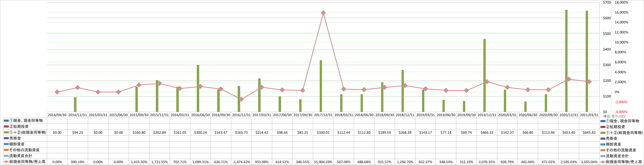
Task: Click the 2,595.03% ratio cell
Action: (x=569, y=162)
